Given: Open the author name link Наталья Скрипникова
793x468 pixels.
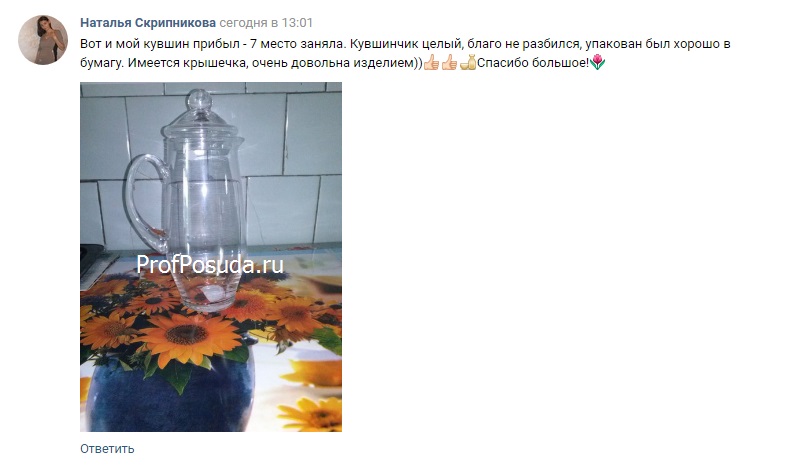Looking at the screenshot, I should [x=148, y=23].
